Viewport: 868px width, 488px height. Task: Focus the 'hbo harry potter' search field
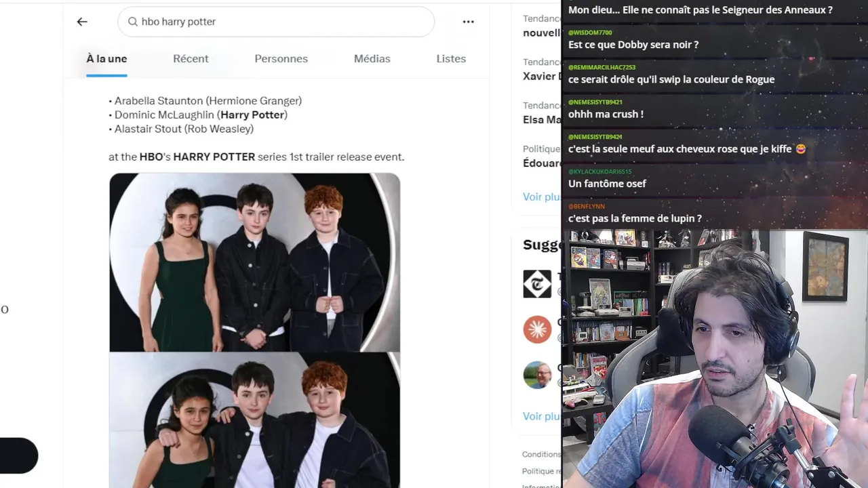(x=276, y=22)
